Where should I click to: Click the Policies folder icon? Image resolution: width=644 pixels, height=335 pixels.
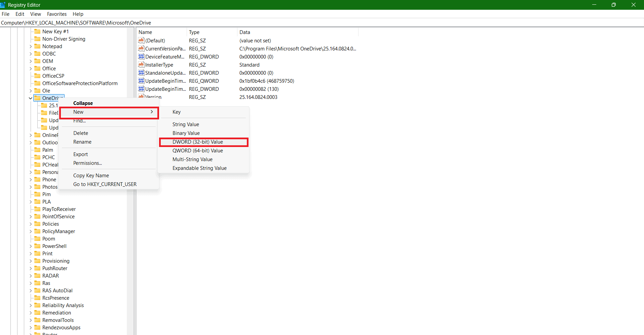pos(37,224)
